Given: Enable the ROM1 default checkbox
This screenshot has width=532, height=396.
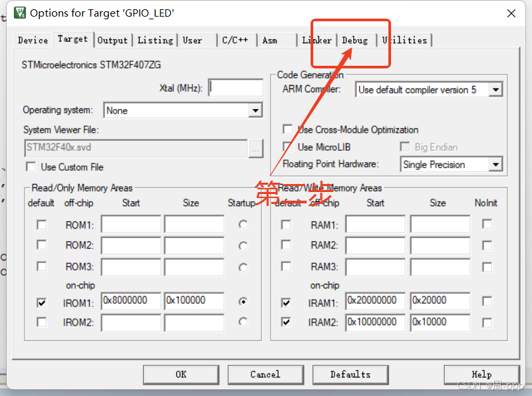Looking at the screenshot, I should point(41,225).
